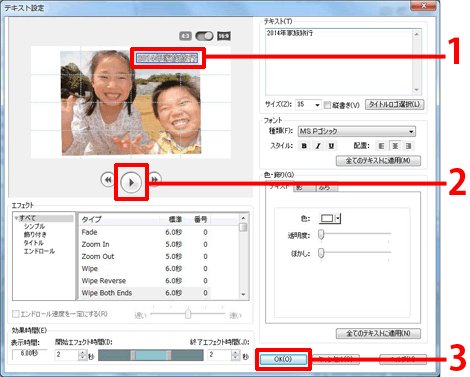The image size is (470, 377).
Task: Enable the 縦書き(V) vertical writing checkbox
Action: 327,105
